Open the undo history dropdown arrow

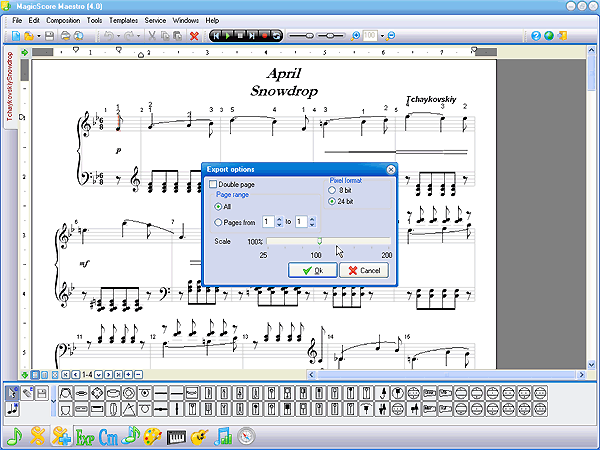point(118,36)
